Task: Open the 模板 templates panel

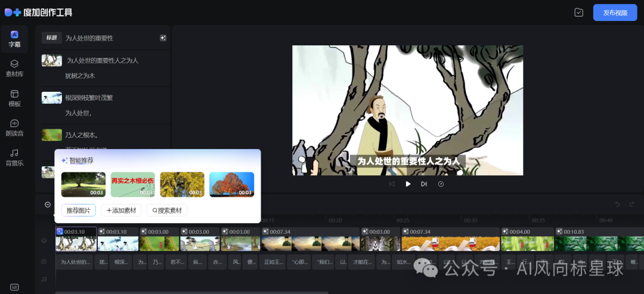Action: pos(14,98)
